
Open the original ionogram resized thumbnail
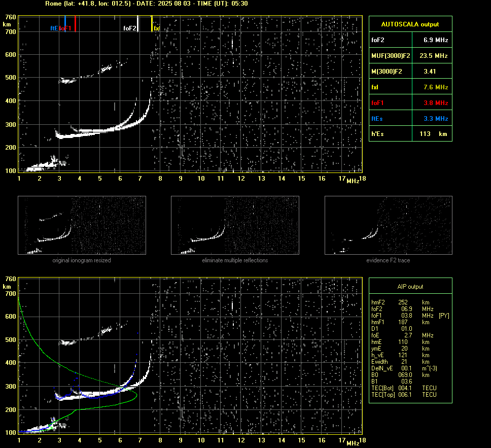82,225
